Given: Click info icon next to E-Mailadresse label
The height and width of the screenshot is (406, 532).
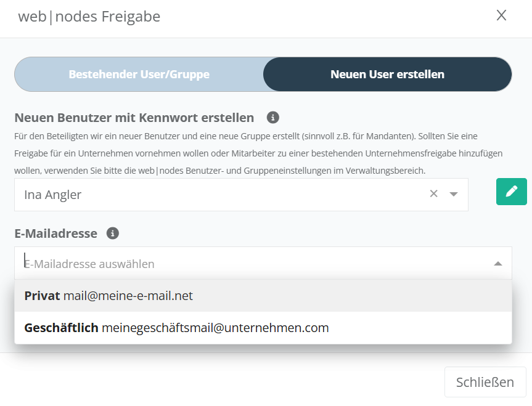Looking at the screenshot, I should coord(113,233).
